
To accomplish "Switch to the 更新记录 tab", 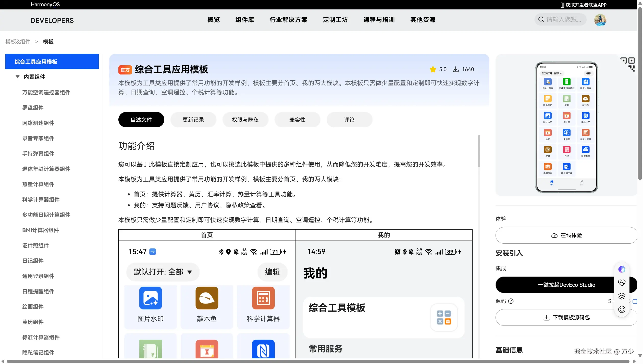I will coord(193,120).
